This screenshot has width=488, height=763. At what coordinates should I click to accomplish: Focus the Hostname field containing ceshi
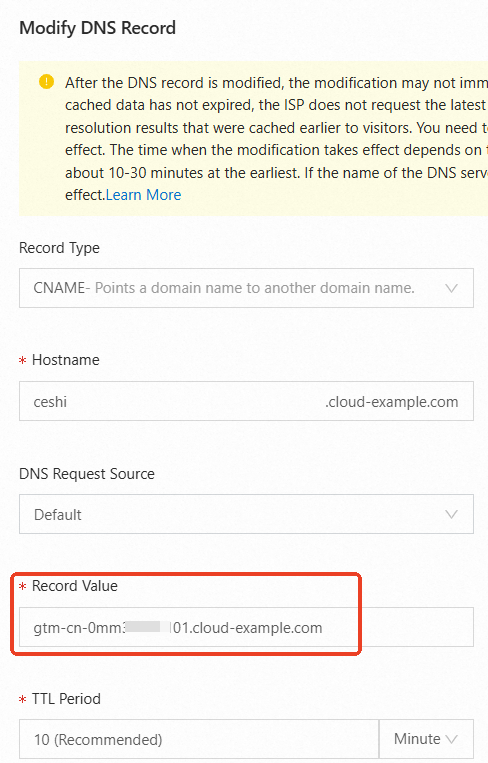[246, 401]
